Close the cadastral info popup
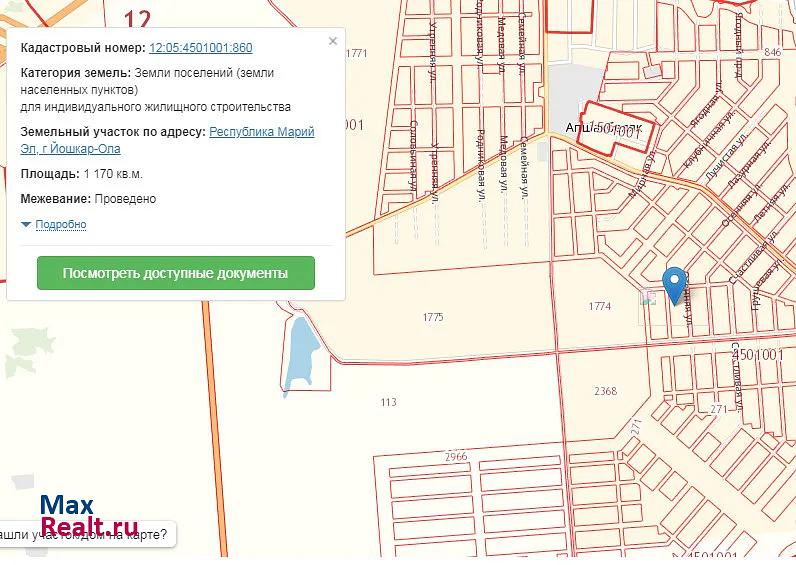Screen dimensions: 796x565 pos(333,42)
